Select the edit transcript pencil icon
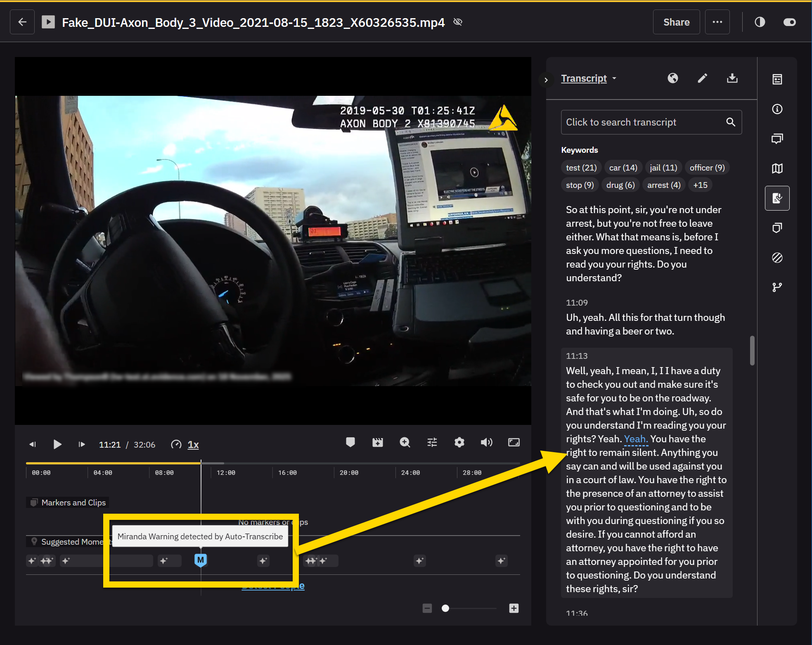Viewport: 812px width, 645px height. click(703, 78)
